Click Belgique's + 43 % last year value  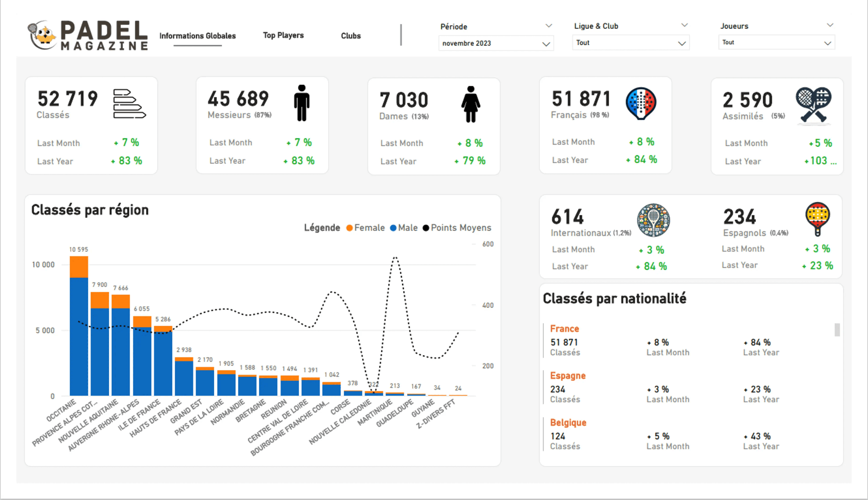[757, 437]
